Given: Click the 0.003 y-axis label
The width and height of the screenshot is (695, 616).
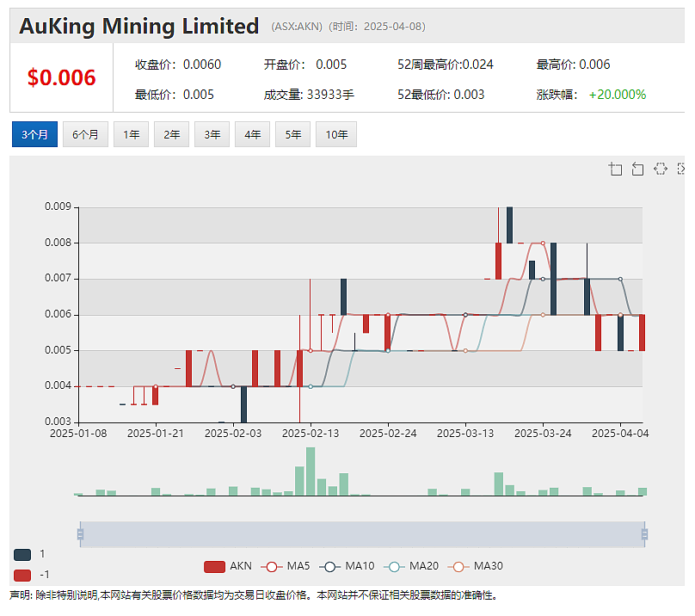Looking at the screenshot, I should click(x=58, y=422).
